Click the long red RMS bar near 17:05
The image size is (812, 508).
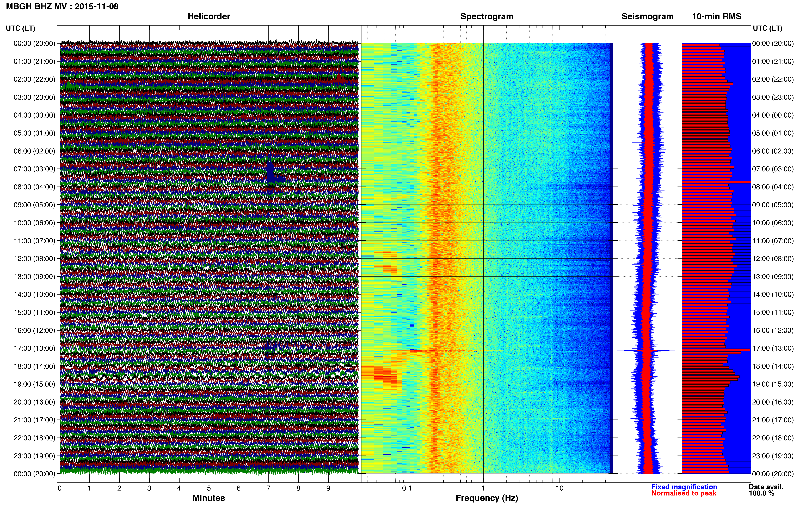716,350
